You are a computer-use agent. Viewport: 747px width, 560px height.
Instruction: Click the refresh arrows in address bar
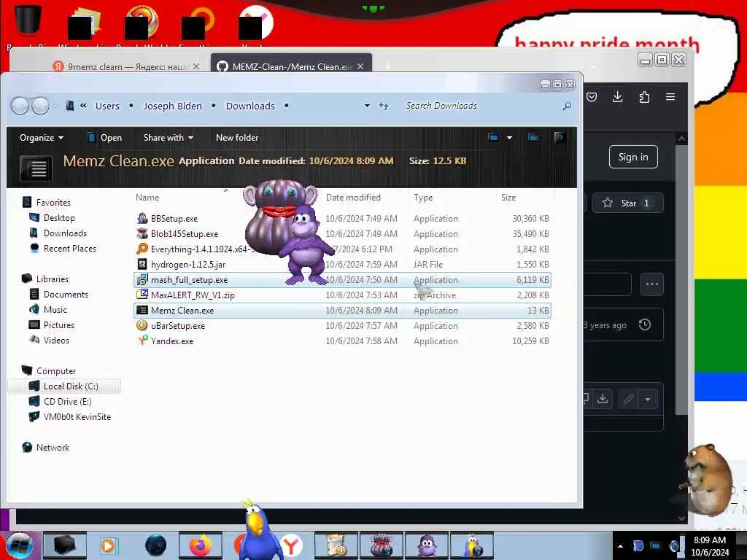click(384, 106)
